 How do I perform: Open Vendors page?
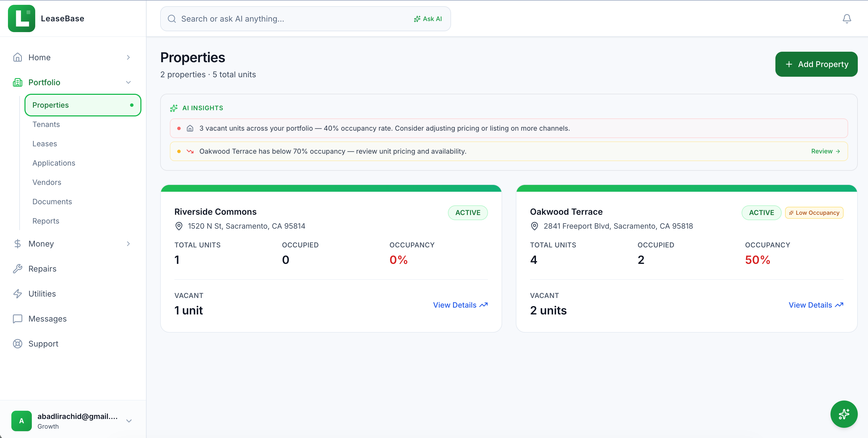pos(47,182)
